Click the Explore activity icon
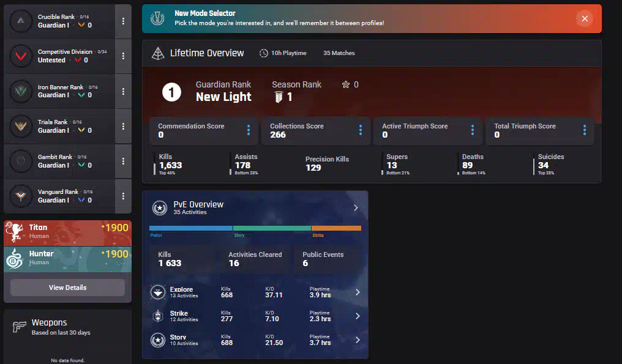622x364 pixels. pos(158,292)
